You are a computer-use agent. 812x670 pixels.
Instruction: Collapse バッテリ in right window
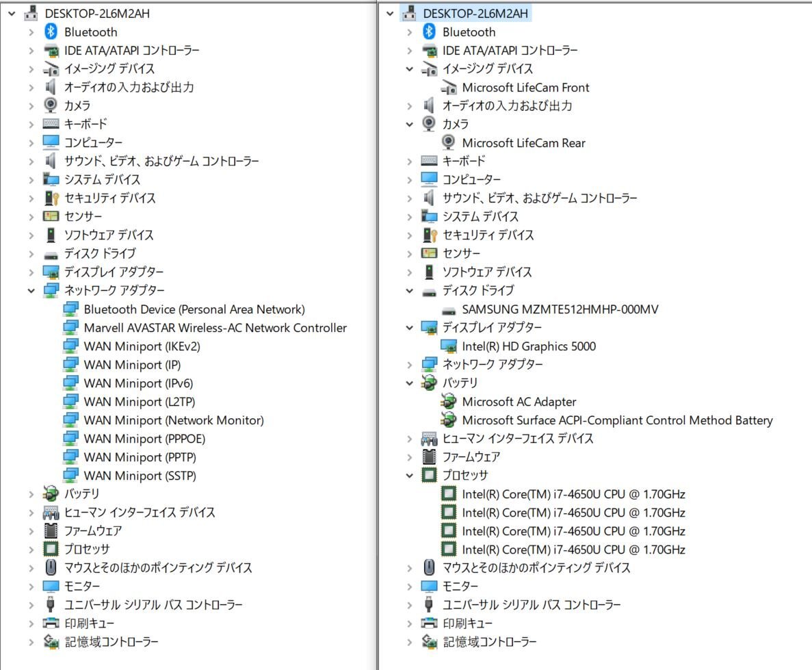click(x=410, y=383)
